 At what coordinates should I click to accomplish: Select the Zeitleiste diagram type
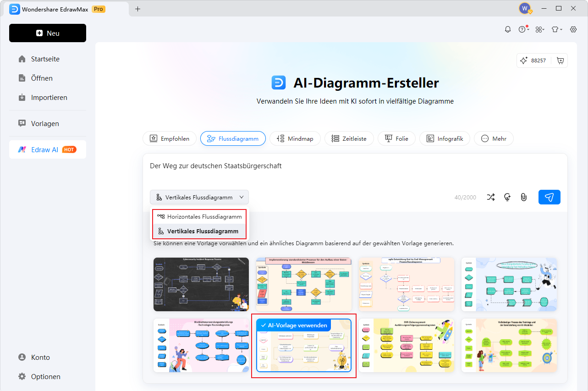pyautogui.click(x=349, y=138)
